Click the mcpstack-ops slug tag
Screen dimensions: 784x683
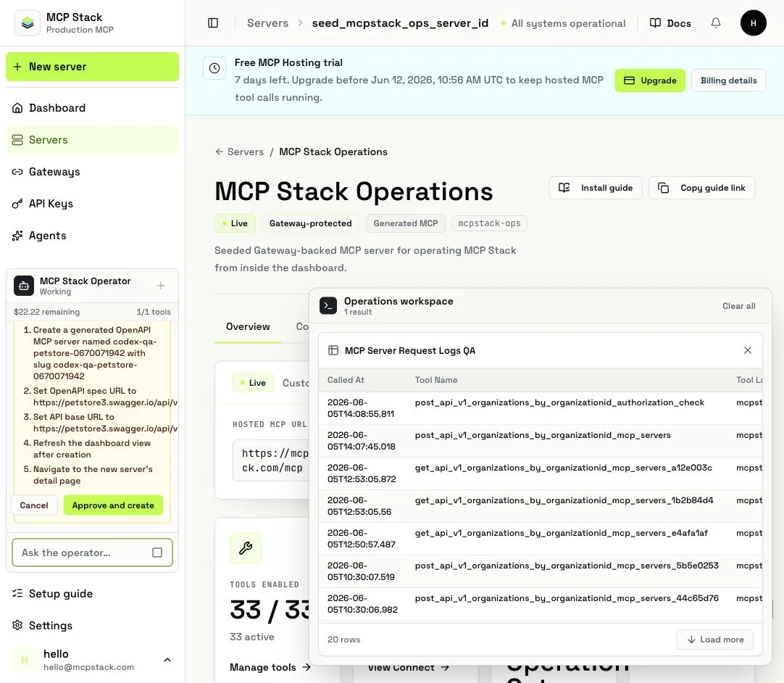click(x=490, y=223)
